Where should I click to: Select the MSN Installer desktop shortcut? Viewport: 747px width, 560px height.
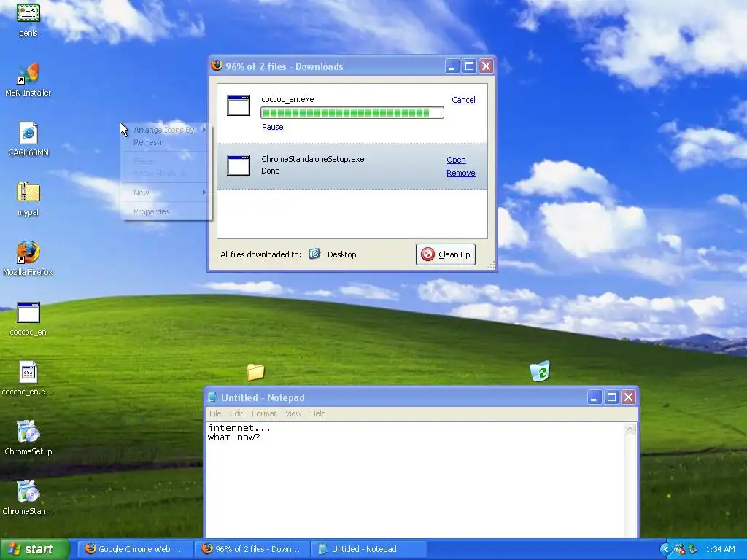coord(28,80)
